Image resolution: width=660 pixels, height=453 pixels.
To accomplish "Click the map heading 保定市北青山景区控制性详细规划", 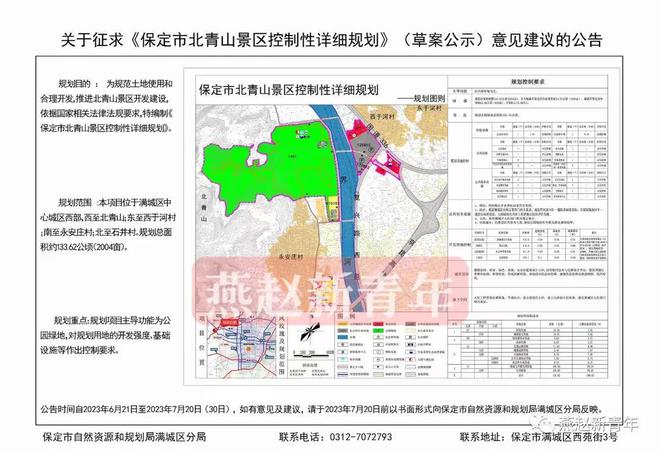I will 289,90.
